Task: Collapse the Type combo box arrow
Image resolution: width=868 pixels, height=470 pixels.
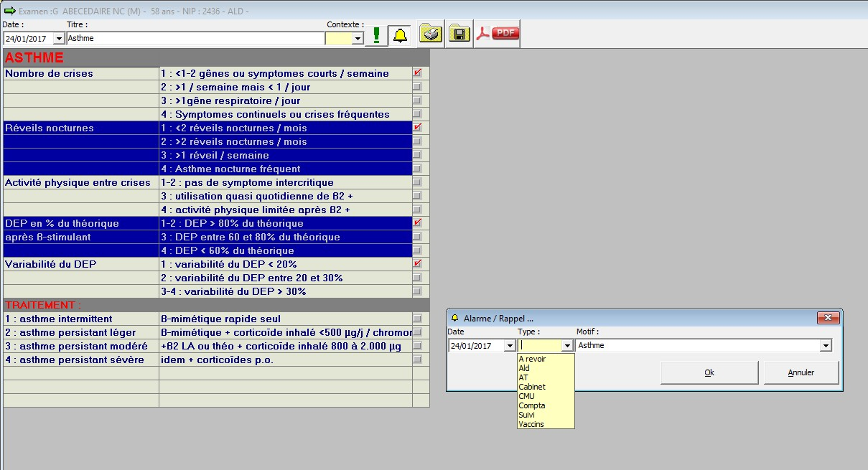Action: [567, 346]
